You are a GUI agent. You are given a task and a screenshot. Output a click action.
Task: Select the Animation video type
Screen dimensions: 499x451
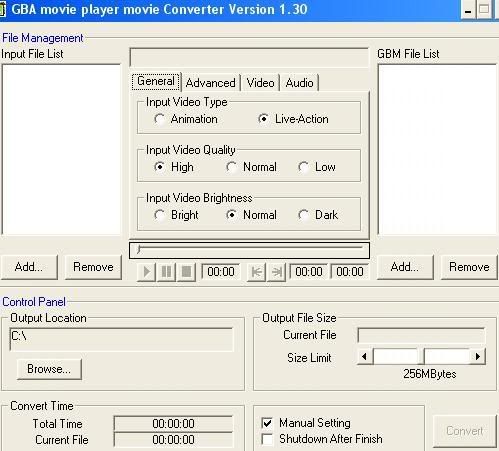tap(186, 119)
